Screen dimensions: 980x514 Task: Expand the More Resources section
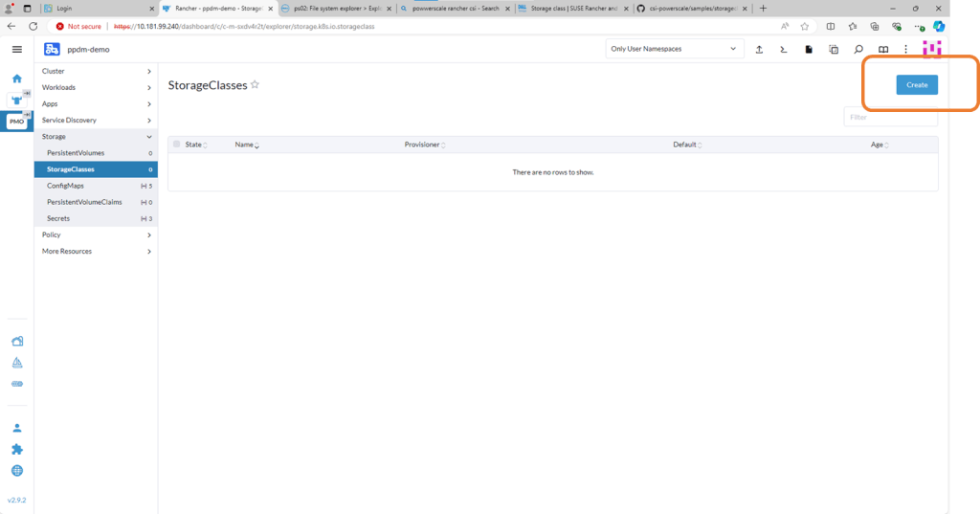[x=96, y=251]
